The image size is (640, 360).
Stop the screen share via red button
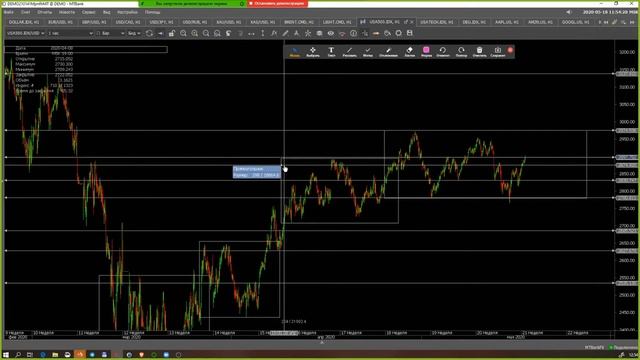pyautogui.click(x=278, y=3)
